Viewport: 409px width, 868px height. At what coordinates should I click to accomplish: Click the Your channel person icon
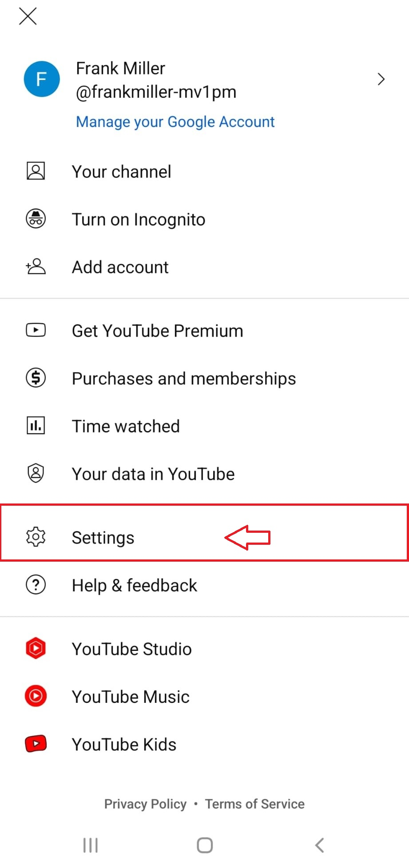point(36,171)
